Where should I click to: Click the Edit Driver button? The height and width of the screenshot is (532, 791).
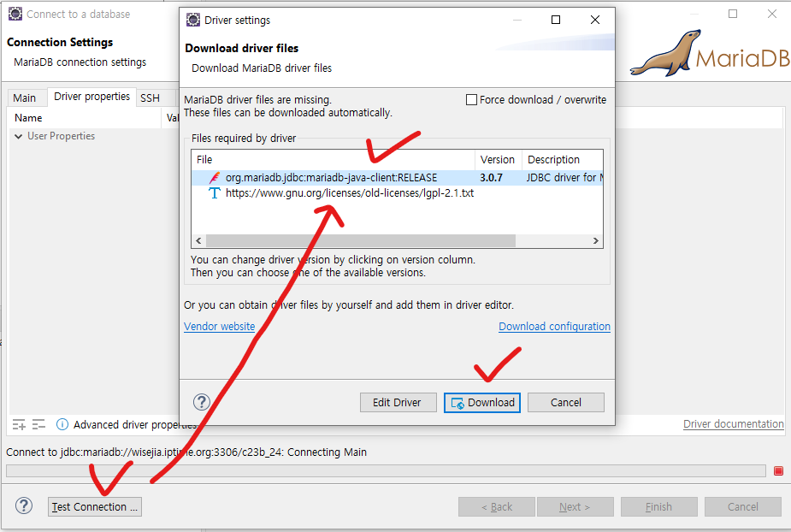pyautogui.click(x=398, y=402)
